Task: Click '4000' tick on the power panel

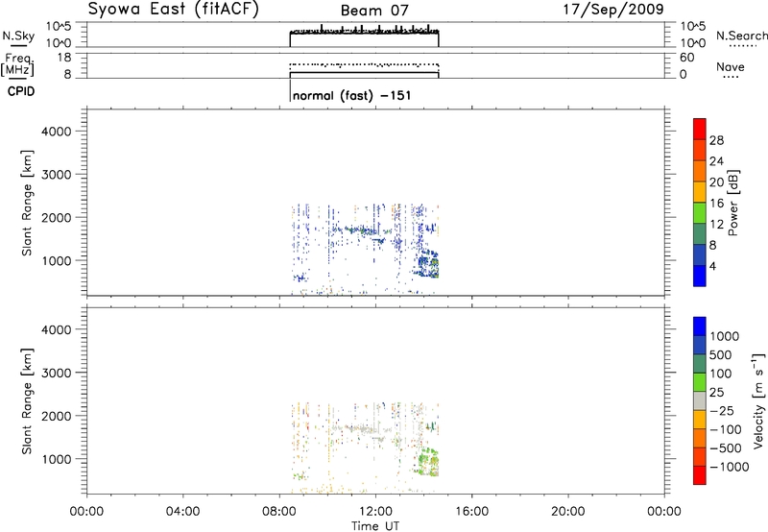Action: pyautogui.click(x=57, y=132)
